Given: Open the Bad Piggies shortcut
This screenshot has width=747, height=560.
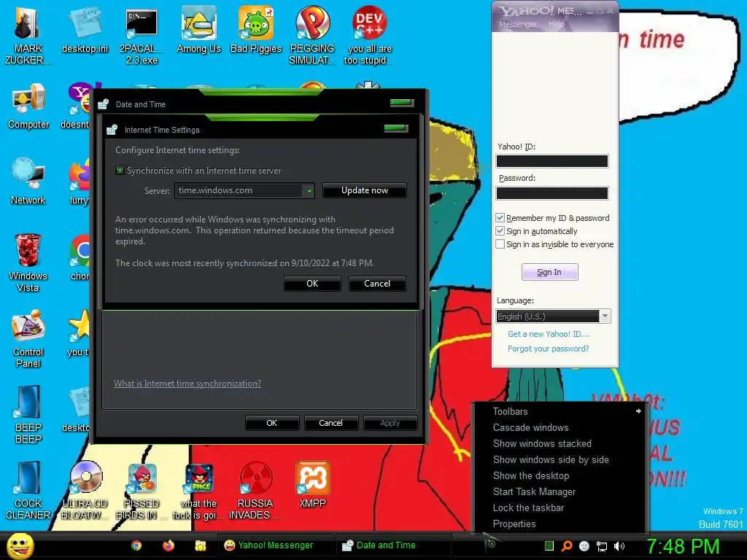Looking at the screenshot, I should pos(256,31).
